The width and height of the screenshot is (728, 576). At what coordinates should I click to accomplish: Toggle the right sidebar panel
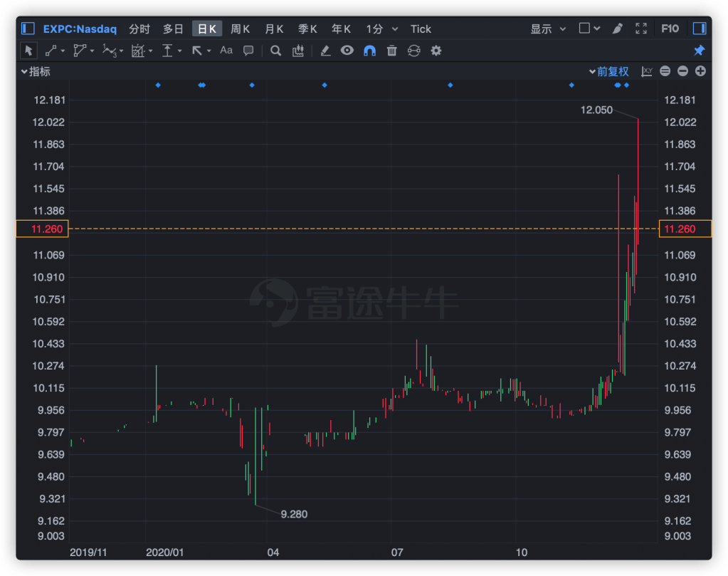click(699, 28)
